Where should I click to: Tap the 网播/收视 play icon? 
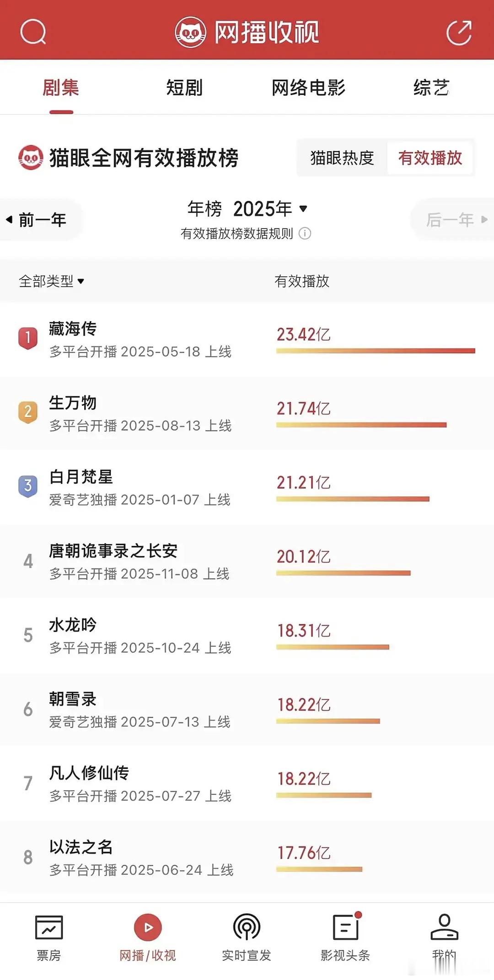pos(148,927)
